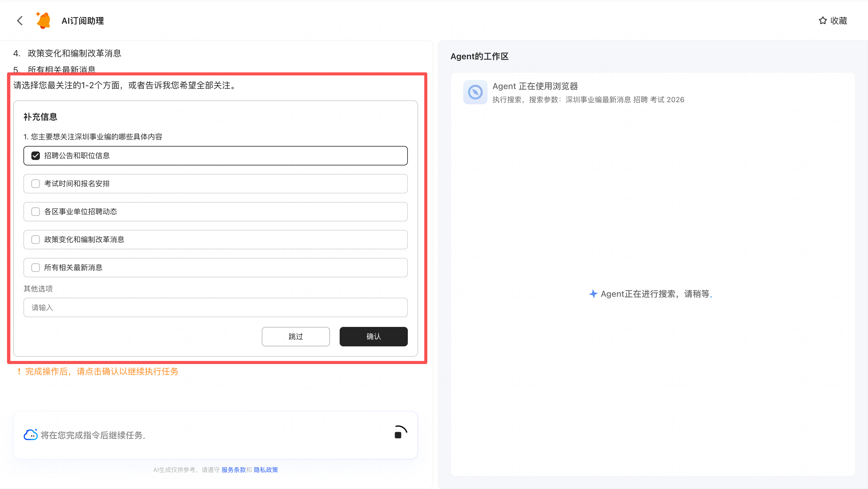The image size is (868, 489).
Task: Click list item 4. 政策变化和编制改革消息
Action: (67, 53)
